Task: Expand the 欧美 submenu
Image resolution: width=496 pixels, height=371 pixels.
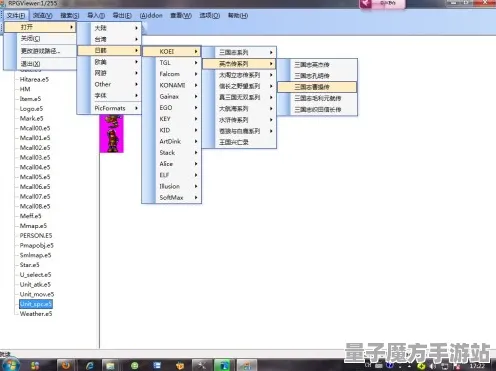Action: [x=109, y=62]
